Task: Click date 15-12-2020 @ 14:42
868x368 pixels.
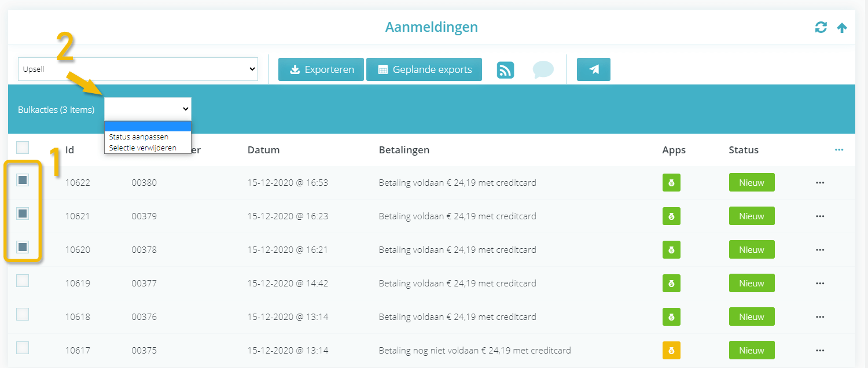Action: click(x=288, y=284)
